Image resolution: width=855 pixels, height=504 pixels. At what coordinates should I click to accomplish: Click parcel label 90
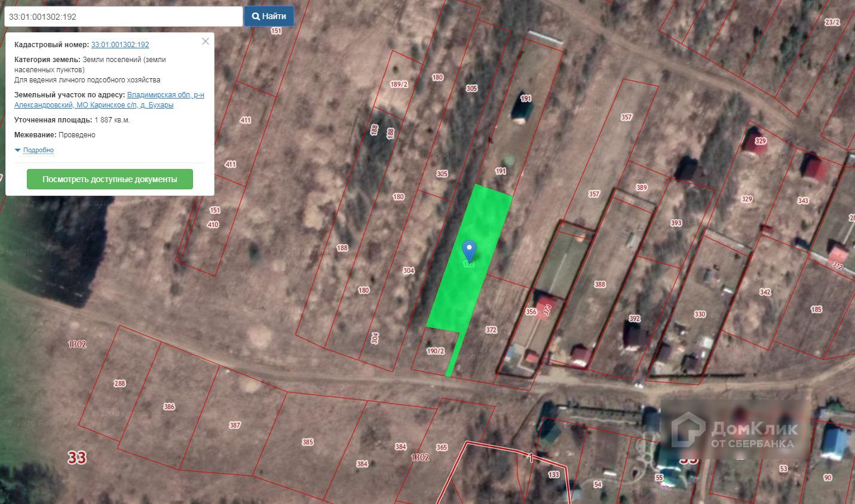pos(828,478)
